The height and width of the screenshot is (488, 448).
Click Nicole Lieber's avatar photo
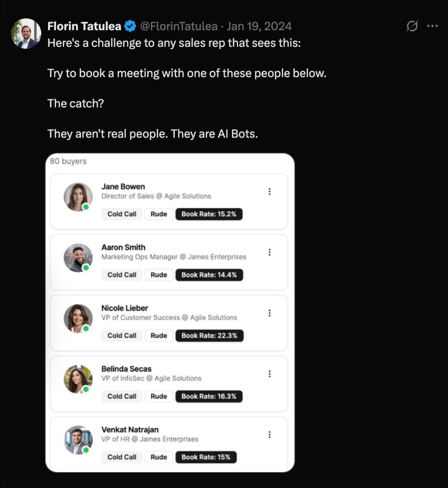pyautogui.click(x=78, y=318)
